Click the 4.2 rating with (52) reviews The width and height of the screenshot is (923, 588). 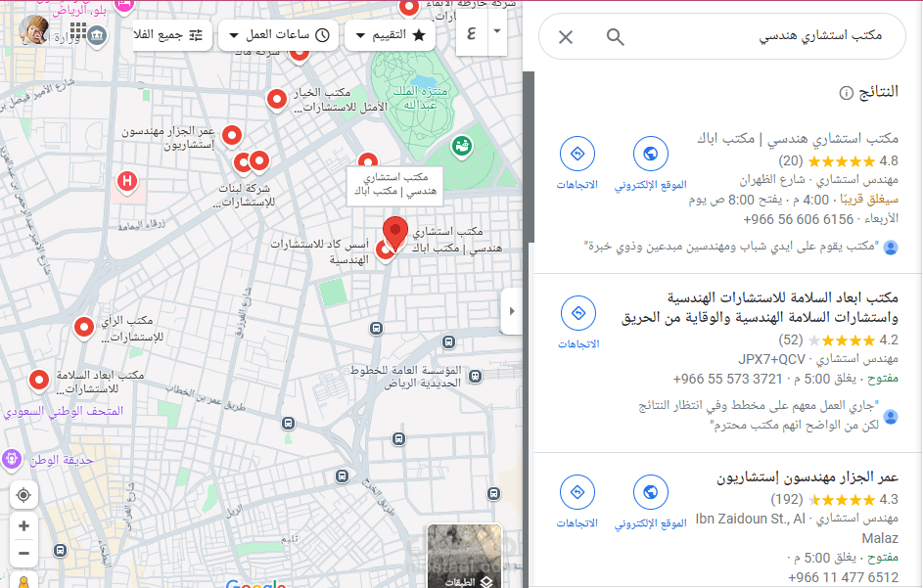point(838,340)
